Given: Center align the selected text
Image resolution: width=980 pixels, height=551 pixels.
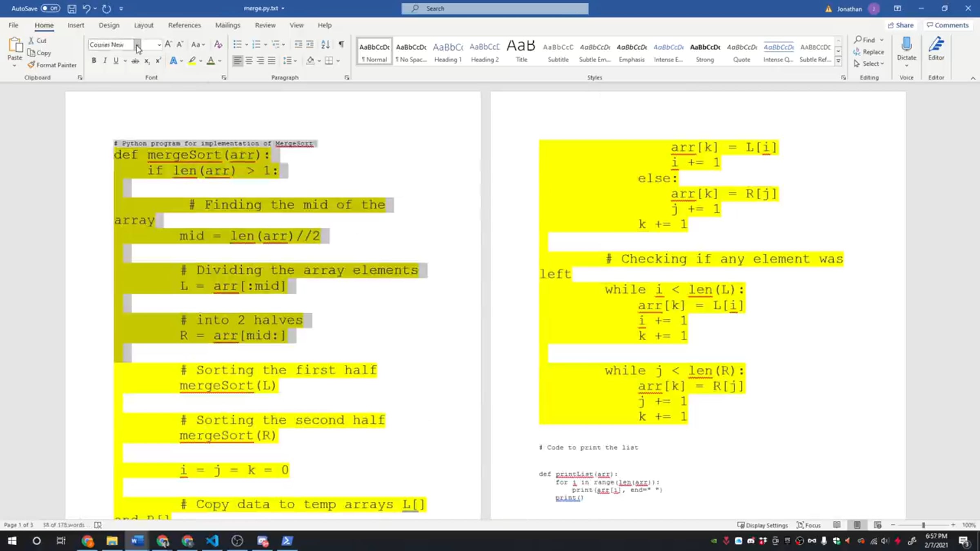Looking at the screenshot, I should [249, 61].
